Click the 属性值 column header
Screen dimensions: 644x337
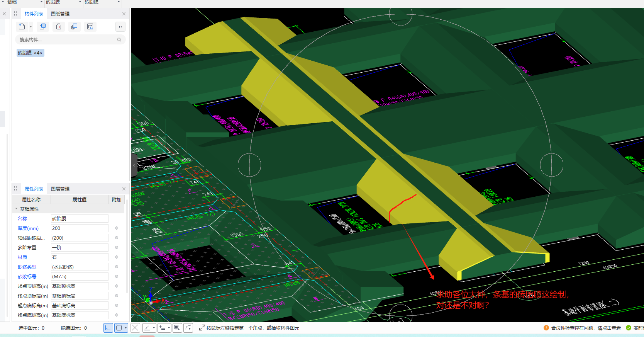click(80, 200)
